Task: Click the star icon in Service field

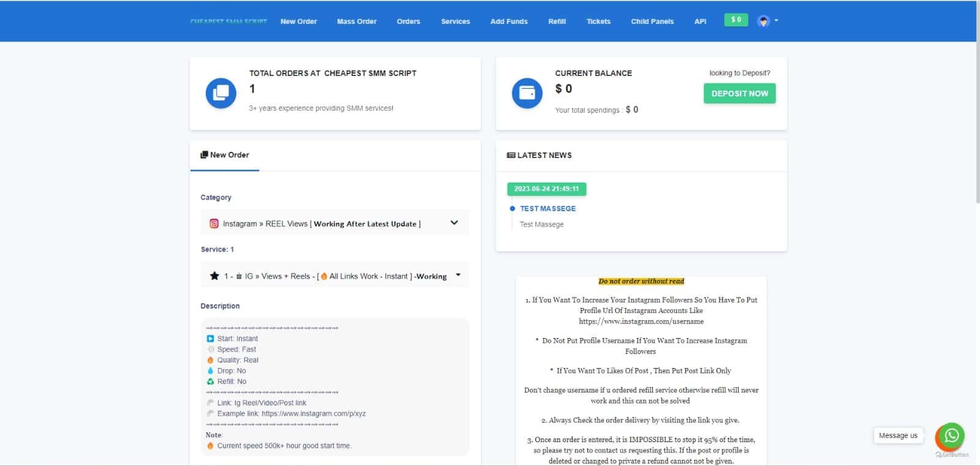Action: point(214,276)
